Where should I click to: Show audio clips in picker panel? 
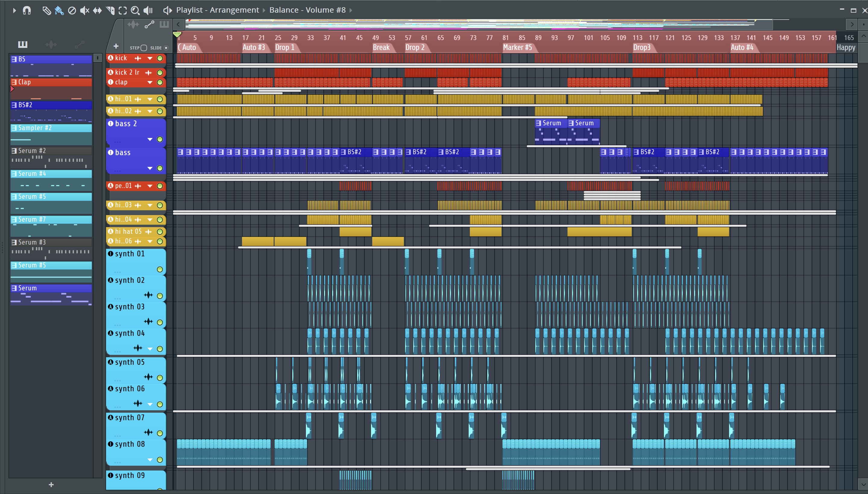pyautogui.click(x=51, y=44)
